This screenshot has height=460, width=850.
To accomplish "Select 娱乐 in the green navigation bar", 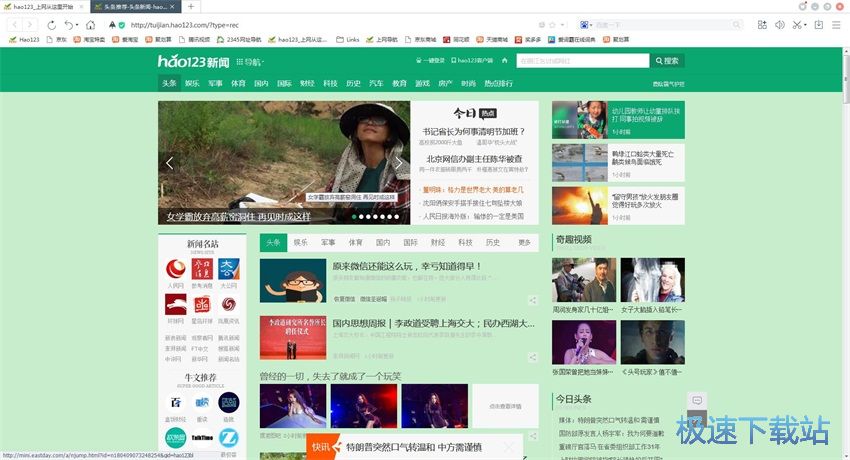I will tap(192, 83).
